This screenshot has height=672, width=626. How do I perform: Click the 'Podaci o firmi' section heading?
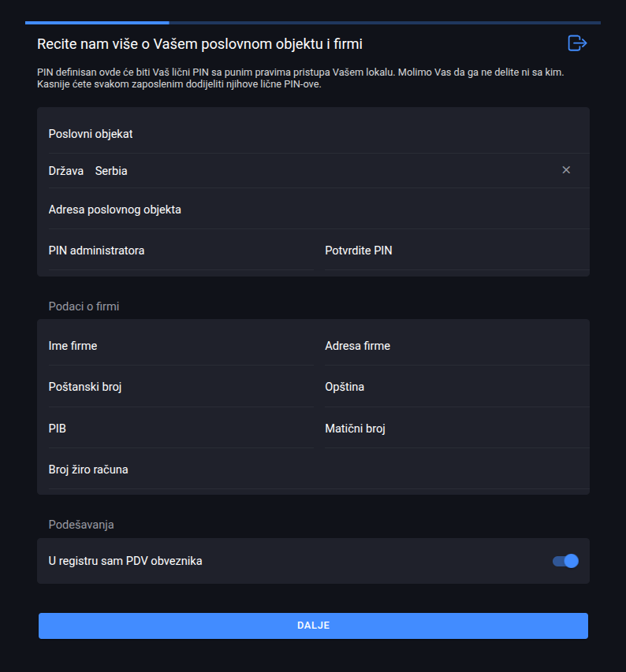click(x=84, y=306)
